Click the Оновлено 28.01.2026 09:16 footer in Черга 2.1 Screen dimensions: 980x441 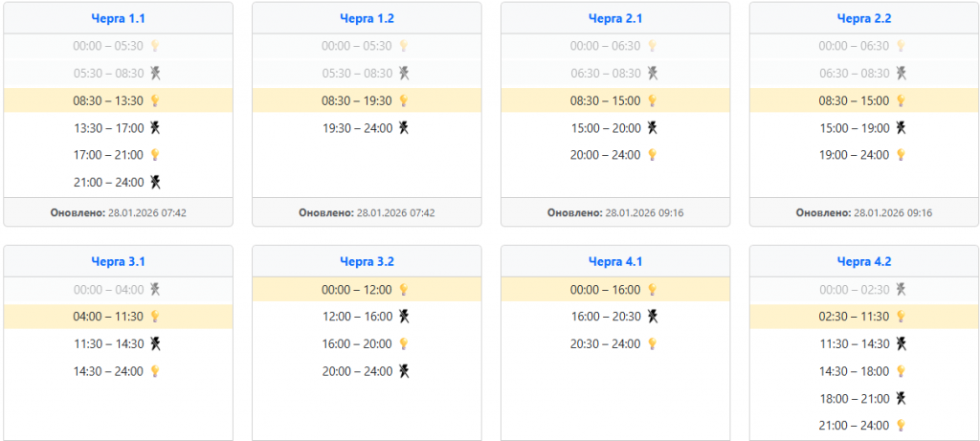[615, 212]
